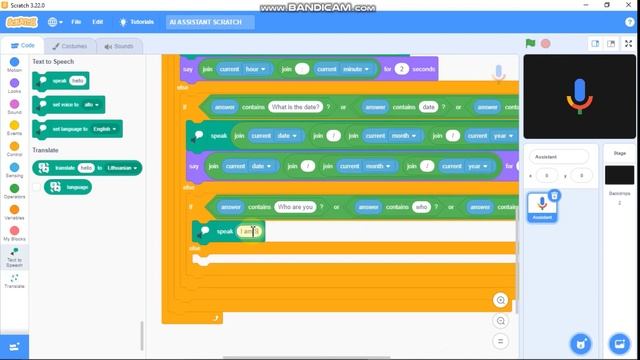Select the Events block category

14,128
